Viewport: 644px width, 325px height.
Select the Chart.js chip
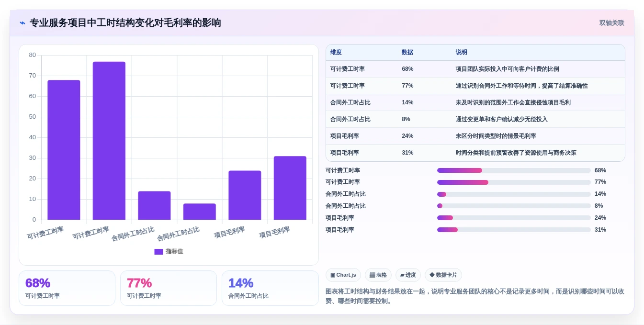coord(343,275)
